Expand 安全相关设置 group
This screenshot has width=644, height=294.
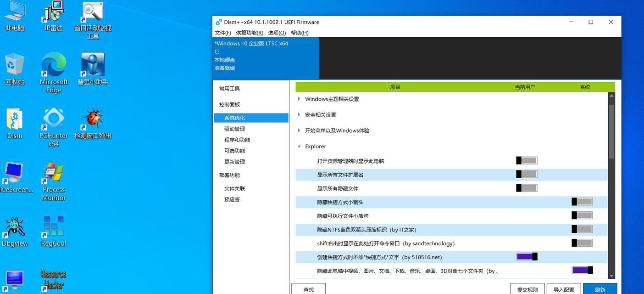[299, 114]
